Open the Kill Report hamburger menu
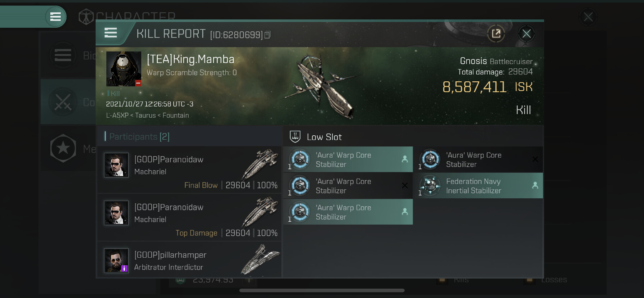Image resolution: width=644 pixels, height=298 pixels. click(111, 33)
